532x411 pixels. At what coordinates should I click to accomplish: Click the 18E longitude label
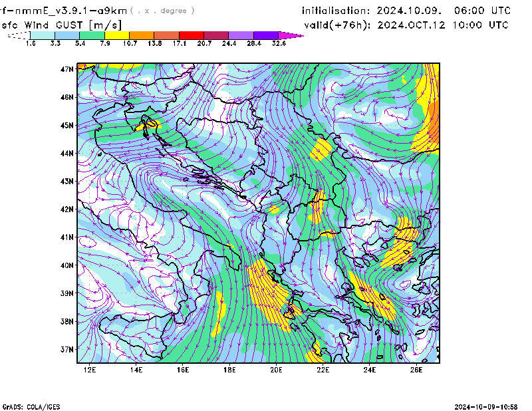pyautogui.click(x=229, y=370)
